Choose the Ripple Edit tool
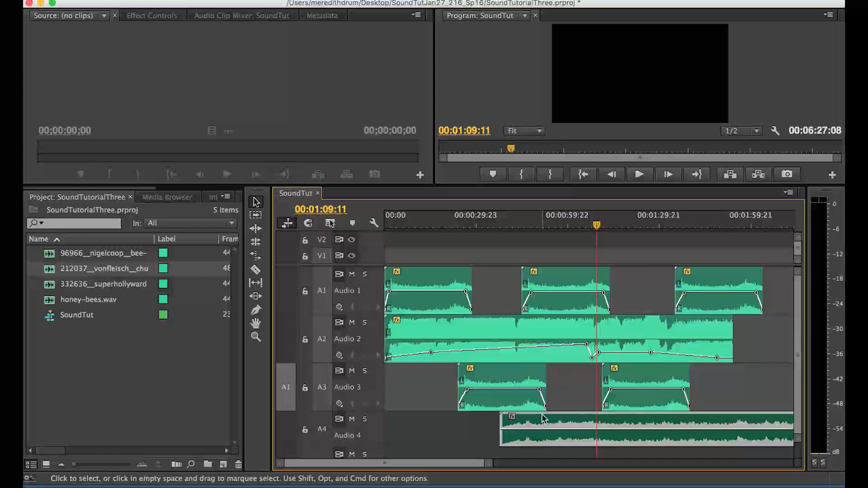868x488 pixels. click(255, 228)
